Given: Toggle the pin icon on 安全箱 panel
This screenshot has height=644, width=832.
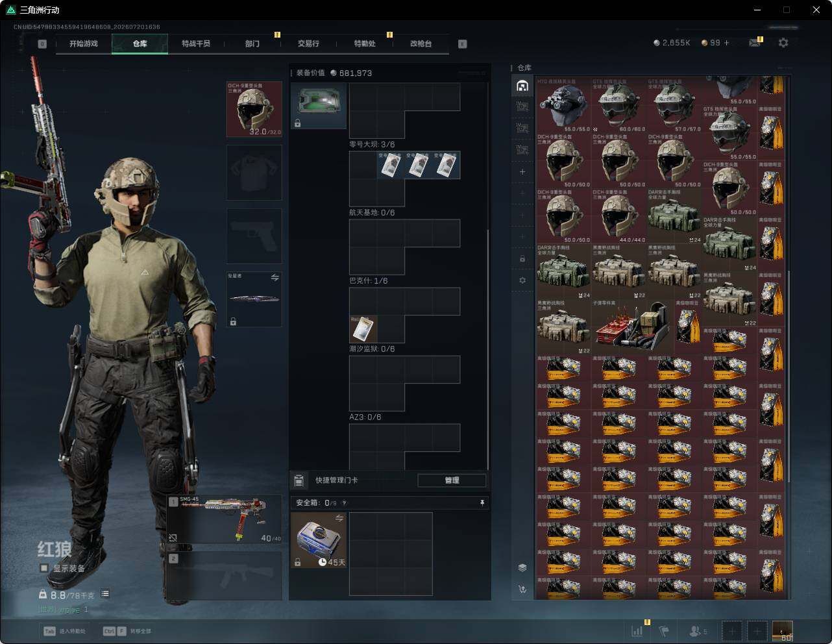Looking at the screenshot, I should point(482,502).
